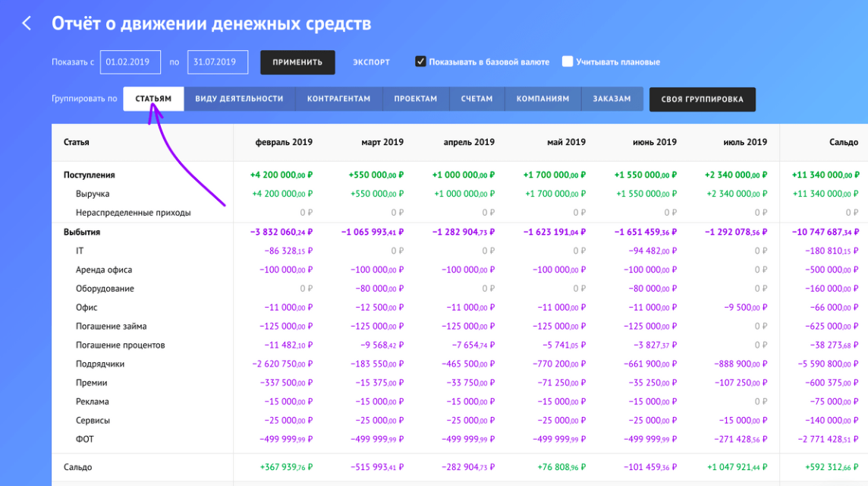
Task: Click the end date field 31.07.2019
Action: (x=219, y=62)
